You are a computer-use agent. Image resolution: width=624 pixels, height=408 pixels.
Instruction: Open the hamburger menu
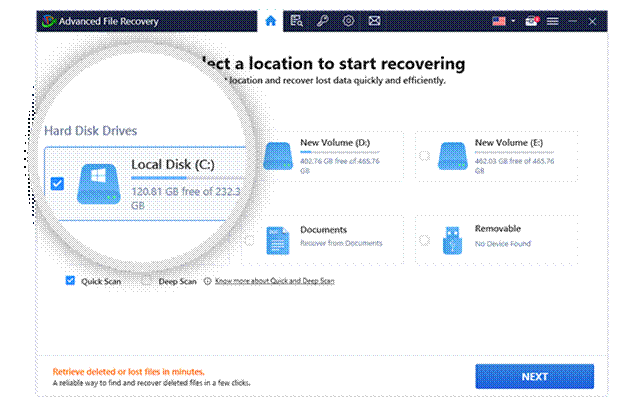(552, 21)
